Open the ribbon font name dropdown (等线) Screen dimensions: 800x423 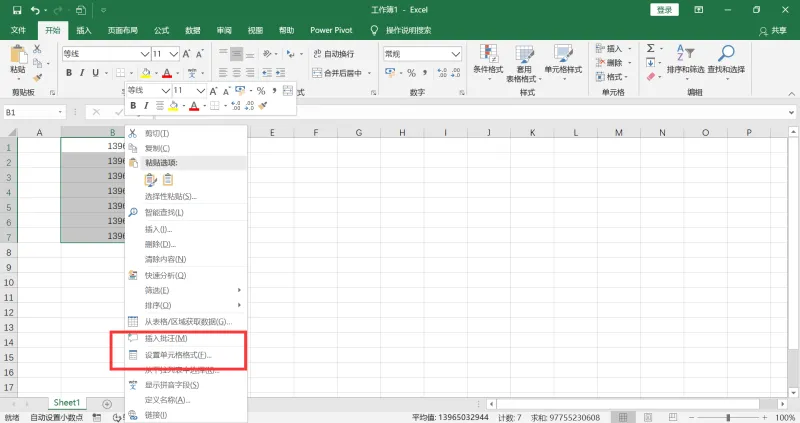point(145,54)
